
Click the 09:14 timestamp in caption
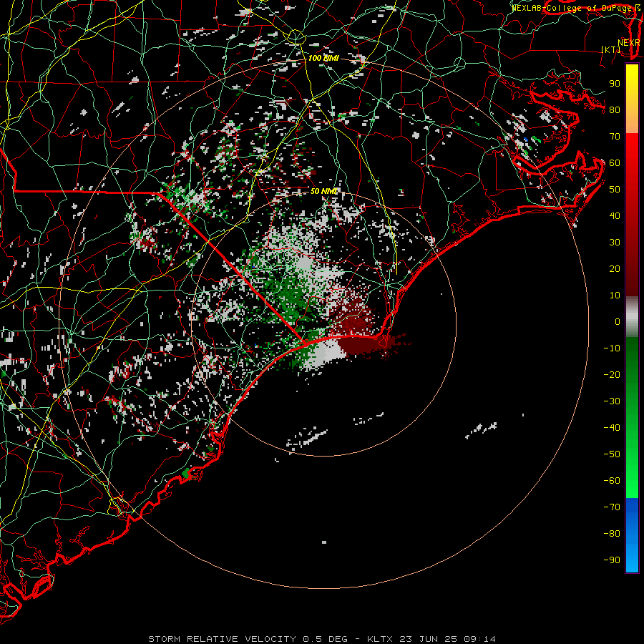pyautogui.click(x=479, y=639)
